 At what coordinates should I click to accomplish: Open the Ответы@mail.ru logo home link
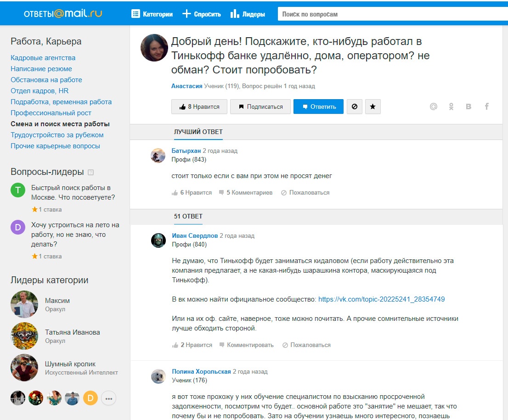[63, 14]
